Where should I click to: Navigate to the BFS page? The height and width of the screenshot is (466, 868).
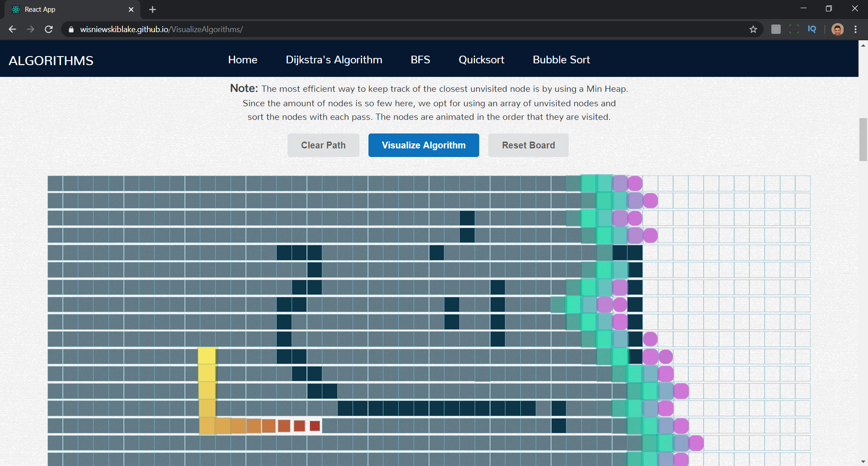click(x=420, y=60)
